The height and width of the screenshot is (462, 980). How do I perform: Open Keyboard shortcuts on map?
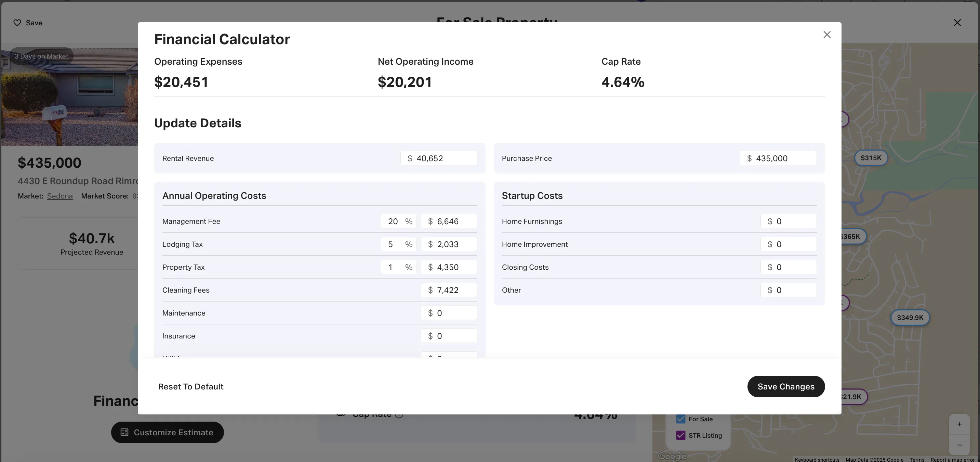pos(817,459)
